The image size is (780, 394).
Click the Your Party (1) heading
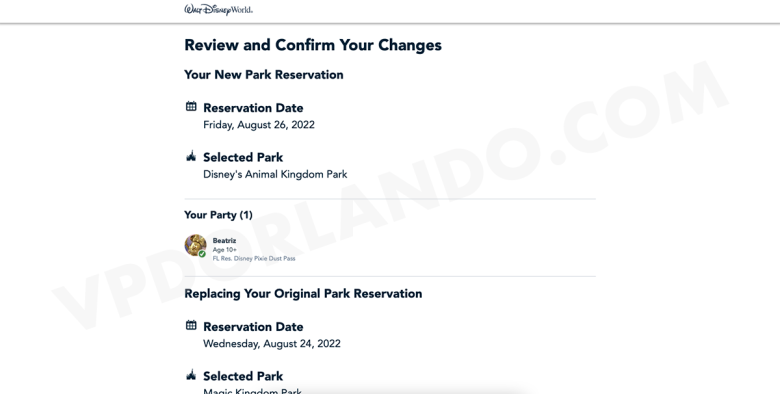[218, 215]
